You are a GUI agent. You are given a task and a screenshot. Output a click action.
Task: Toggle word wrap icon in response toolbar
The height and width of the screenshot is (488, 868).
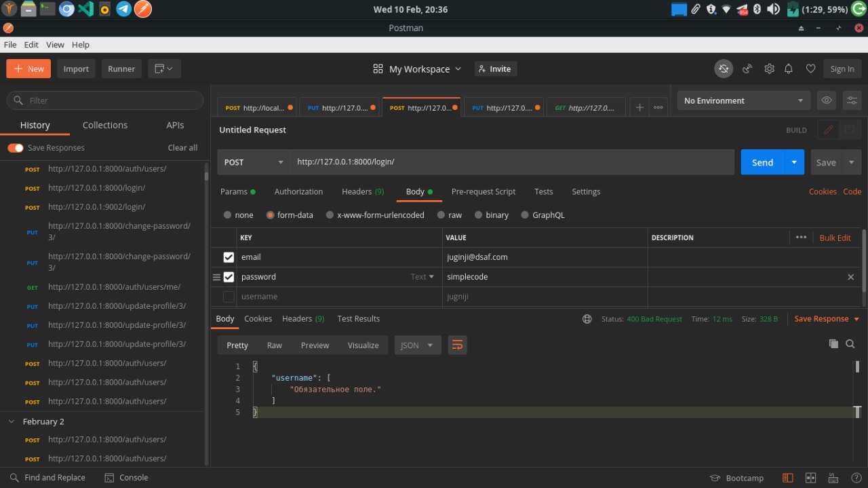[457, 345]
